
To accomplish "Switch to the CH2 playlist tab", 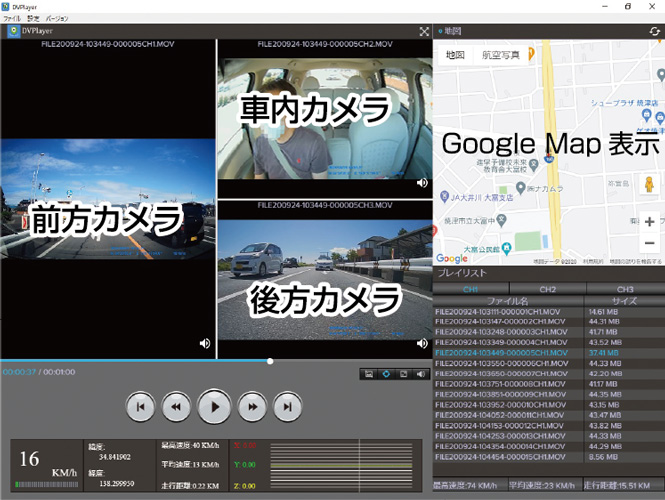I will [547, 289].
